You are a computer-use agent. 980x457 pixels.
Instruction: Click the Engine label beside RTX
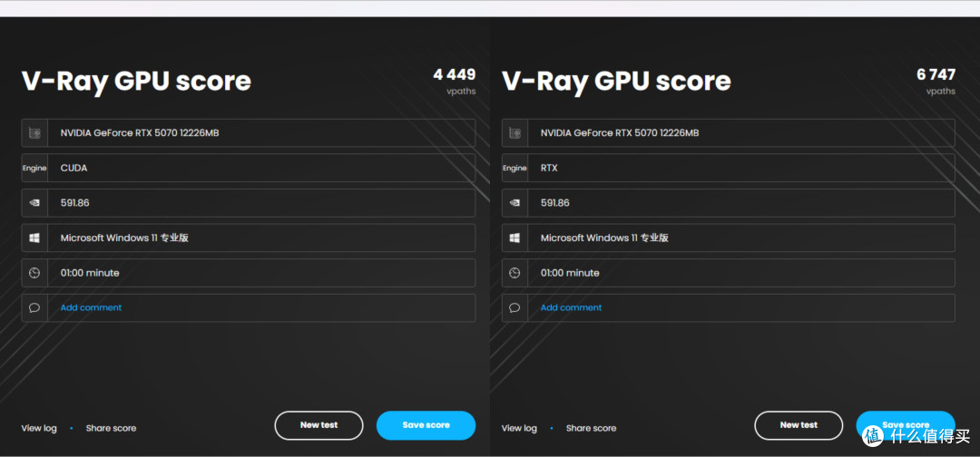click(x=514, y=168)
